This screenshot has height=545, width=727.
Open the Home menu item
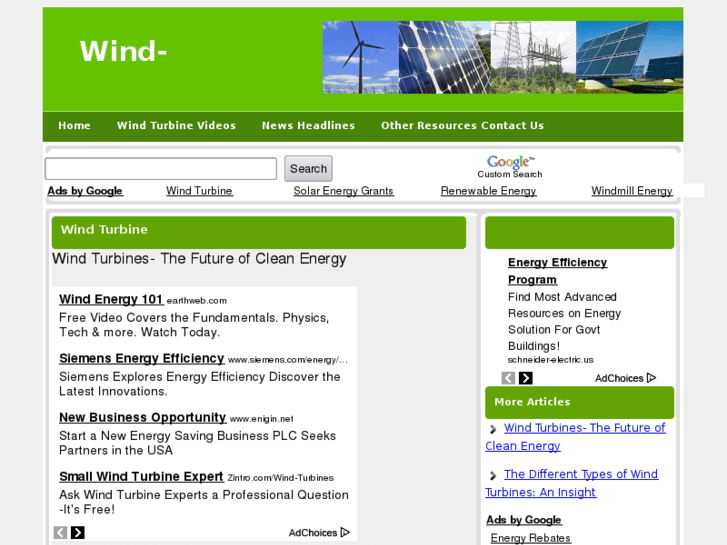(x=74, y=125)
